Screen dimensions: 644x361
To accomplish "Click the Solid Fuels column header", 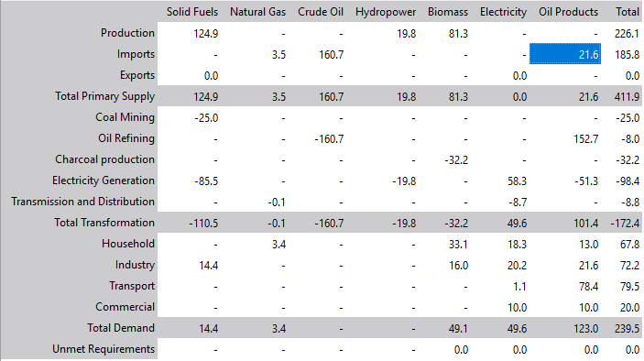I will [x=192, y=12].
